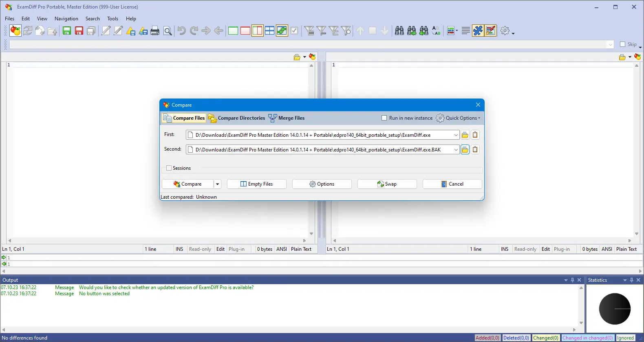Click the binoculars Find icon
Image resolution: width=644 pixels, height=342 pixels.
399,31
